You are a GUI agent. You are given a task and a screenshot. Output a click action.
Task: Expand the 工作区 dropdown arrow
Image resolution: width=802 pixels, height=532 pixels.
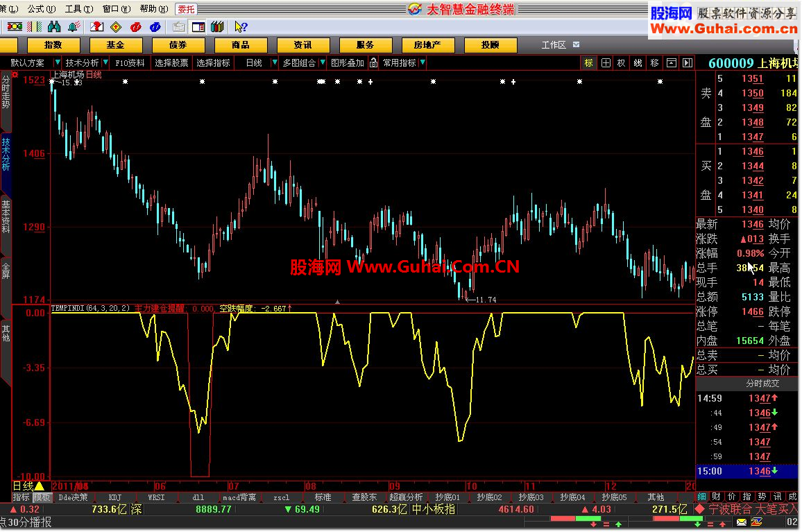click(x=577, y=44)
